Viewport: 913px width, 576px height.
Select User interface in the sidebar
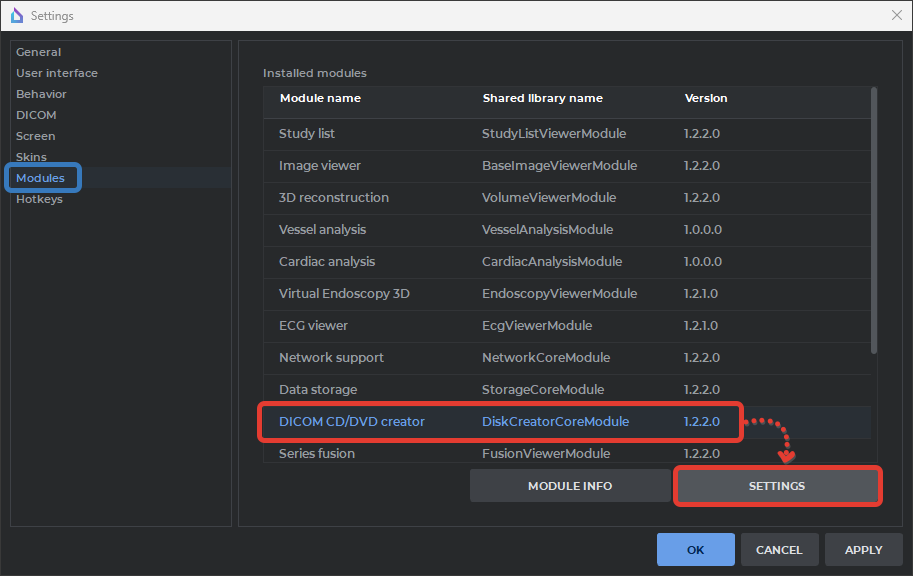[57, 73]
